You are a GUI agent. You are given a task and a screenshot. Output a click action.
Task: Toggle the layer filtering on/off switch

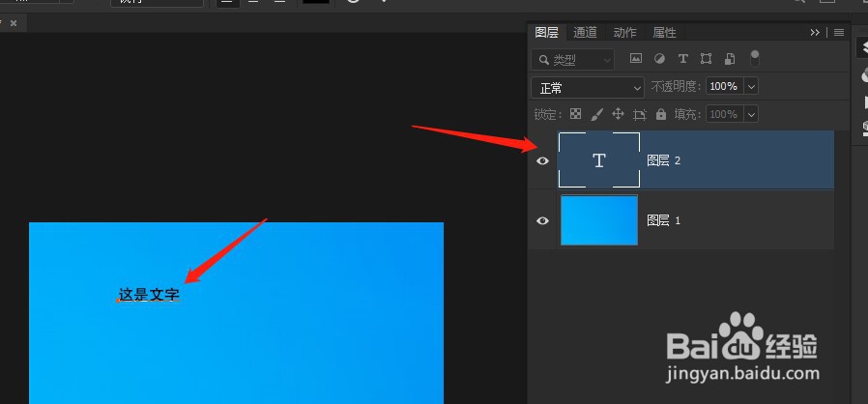tap(755, 58)
